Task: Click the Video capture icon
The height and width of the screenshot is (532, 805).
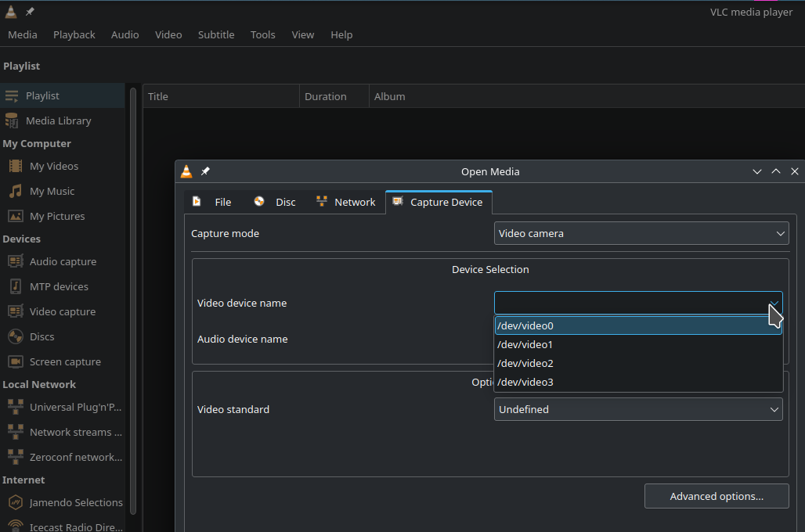Action: 16,311
